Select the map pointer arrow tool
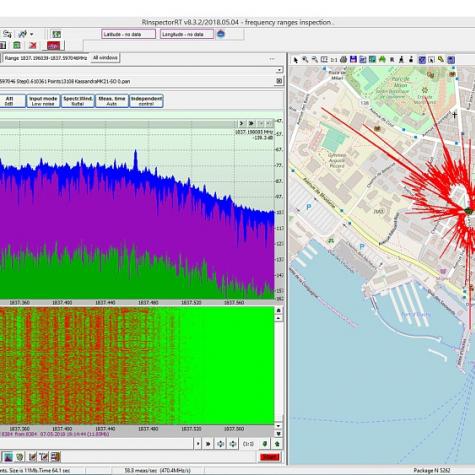The height and width of the screenshot is (475, 475). [x=295, y=60]
